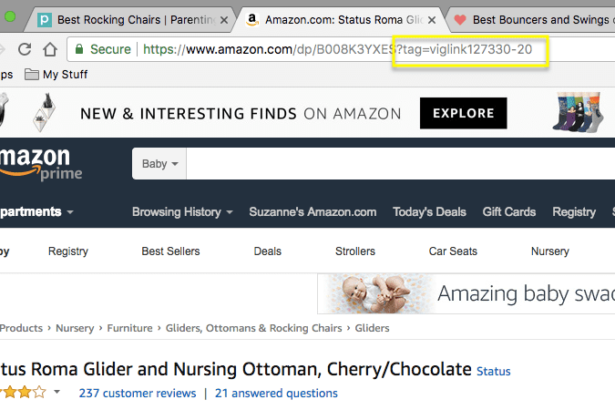Click the socks product image in banner
615x410 pixels.
[578, 112]
